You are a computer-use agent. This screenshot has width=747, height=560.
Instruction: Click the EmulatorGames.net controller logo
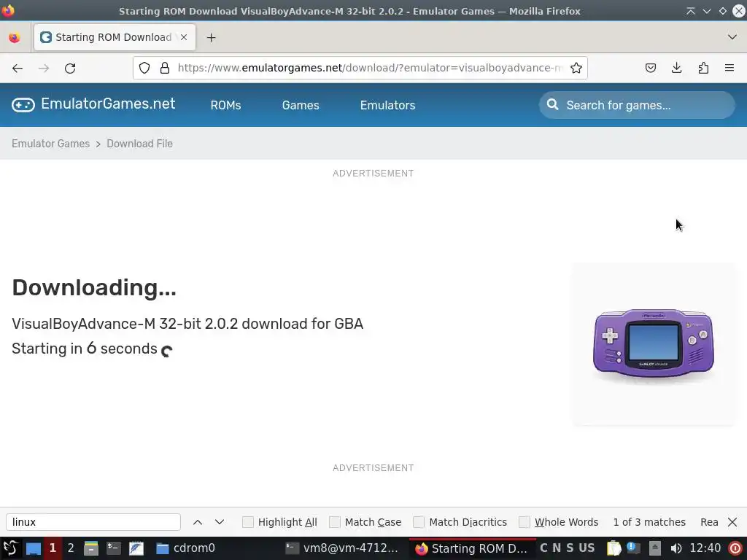pyautogui.click(x=23, y=105)
